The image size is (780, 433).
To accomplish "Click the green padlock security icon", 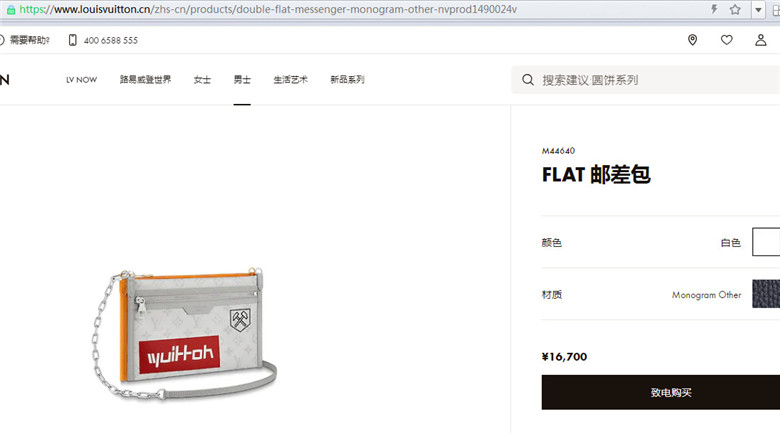I will tap(11, 9).
